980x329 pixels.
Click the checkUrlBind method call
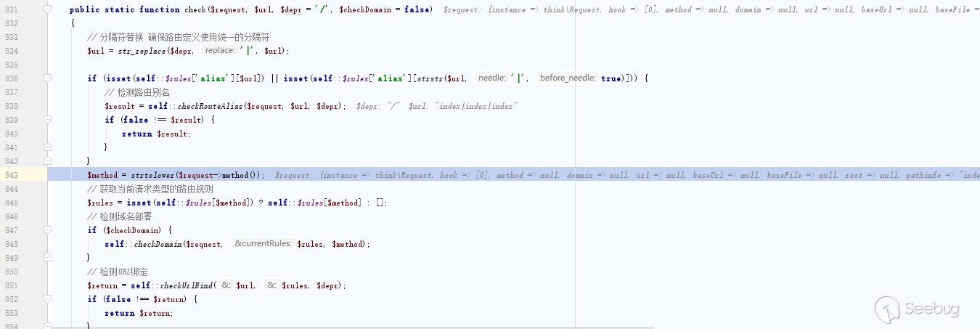pyautogui.click(x=187, y=285)
